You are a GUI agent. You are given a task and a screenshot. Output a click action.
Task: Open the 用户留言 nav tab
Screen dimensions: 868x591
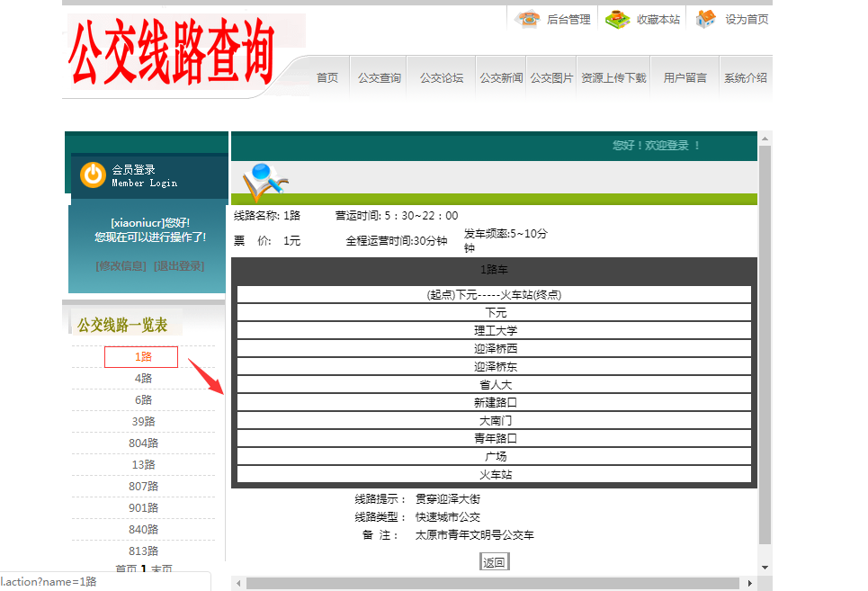click(x=685, y=78)
